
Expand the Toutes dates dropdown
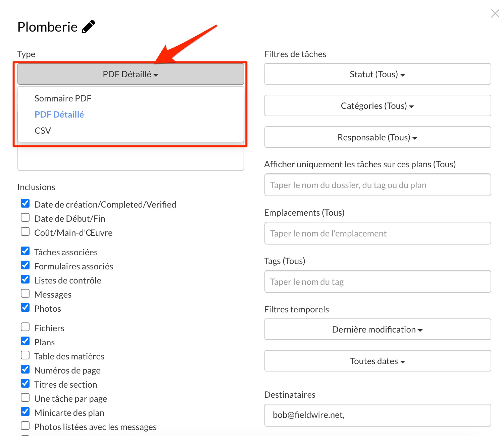377,361
